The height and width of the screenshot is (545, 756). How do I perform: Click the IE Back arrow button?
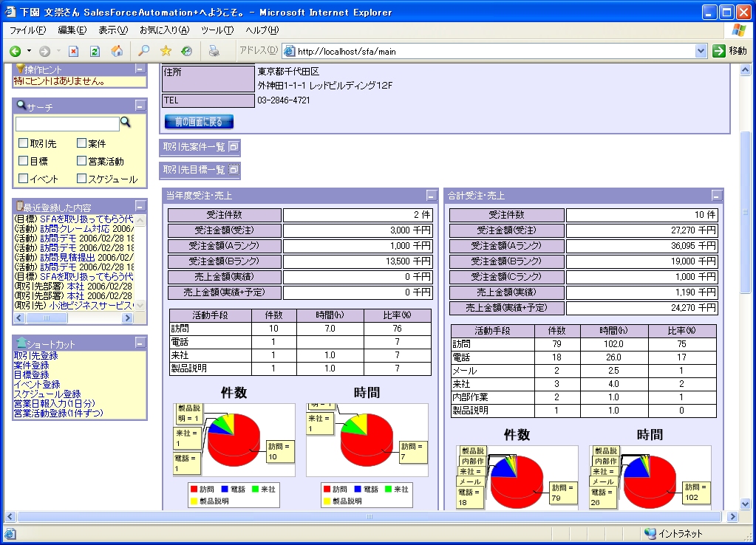click(16, 51)
